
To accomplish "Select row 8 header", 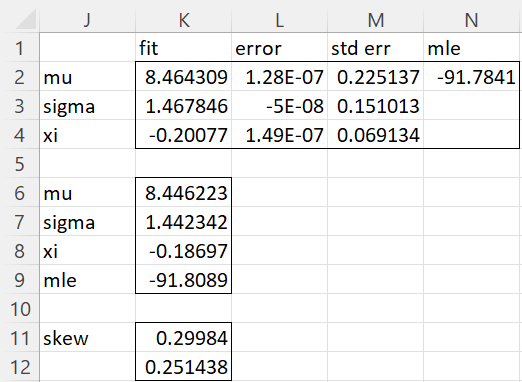I will (19, 250).
